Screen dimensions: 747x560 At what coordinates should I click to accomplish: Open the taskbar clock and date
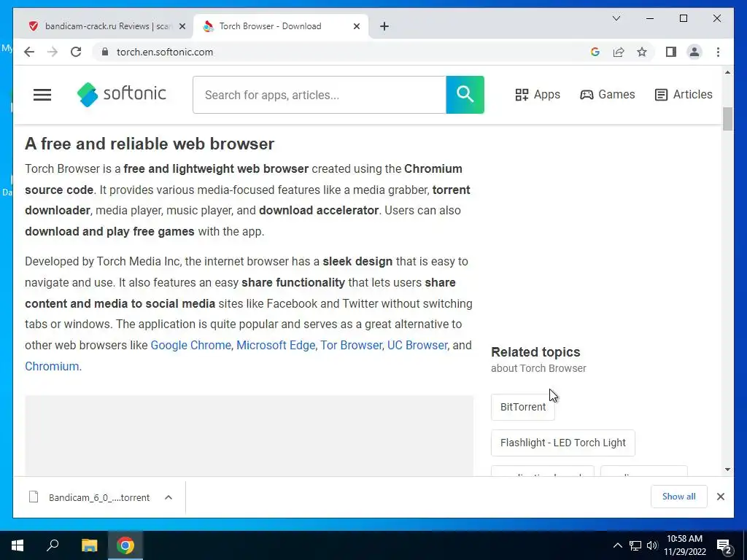point(684,545)
